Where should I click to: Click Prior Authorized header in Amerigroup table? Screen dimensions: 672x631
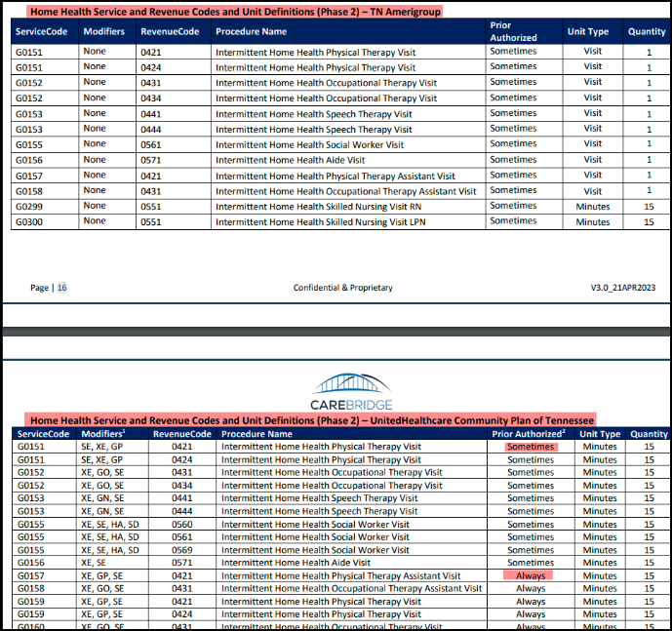(513, 31)
